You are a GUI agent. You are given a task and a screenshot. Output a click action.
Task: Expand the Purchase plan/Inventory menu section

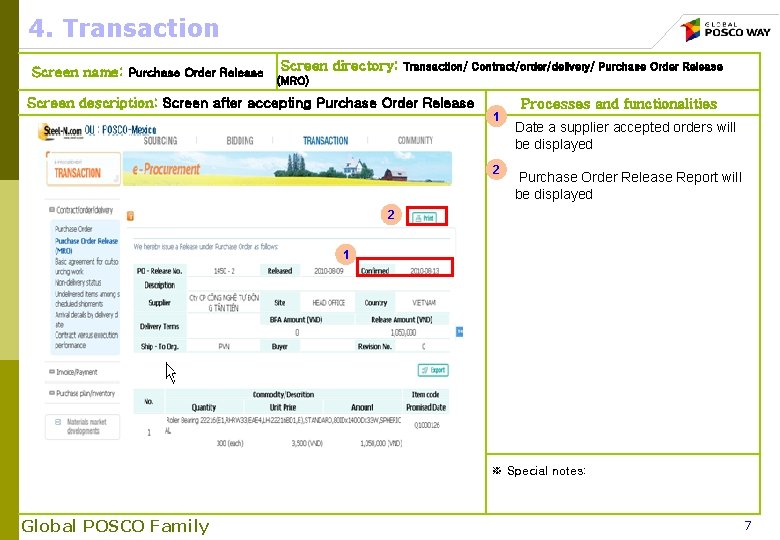82,393
